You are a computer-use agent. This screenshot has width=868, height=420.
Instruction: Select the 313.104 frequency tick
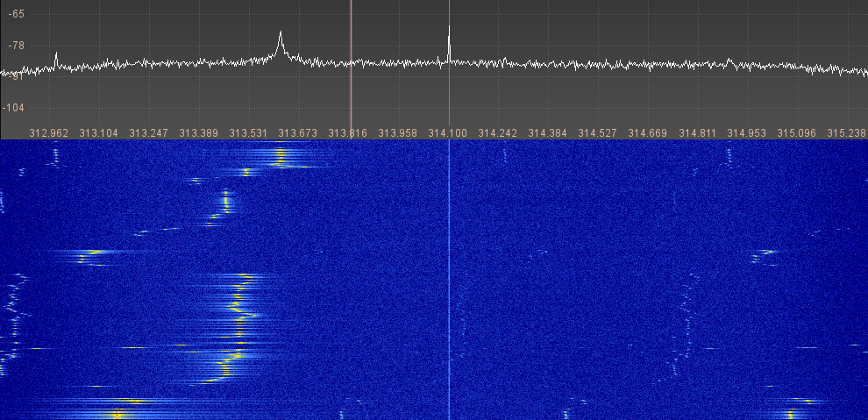[x=98, y=132]
